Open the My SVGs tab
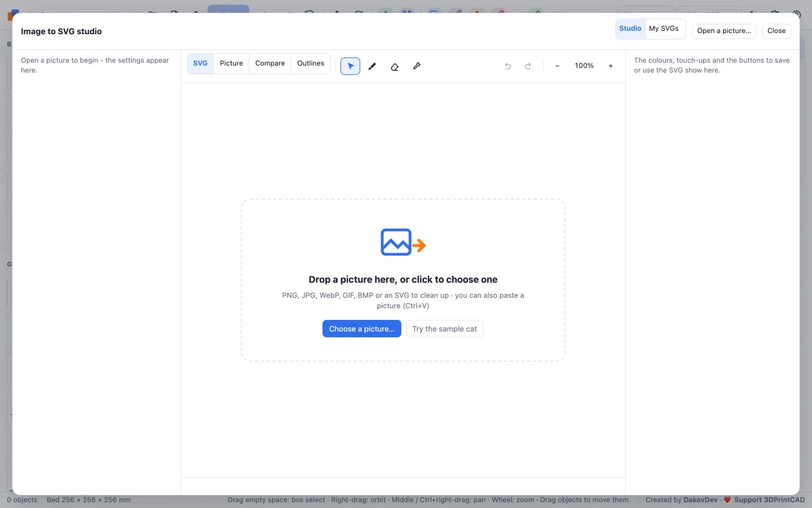This screenshot has height=508, width=812. pyautogui.click(x=664, y=28)
